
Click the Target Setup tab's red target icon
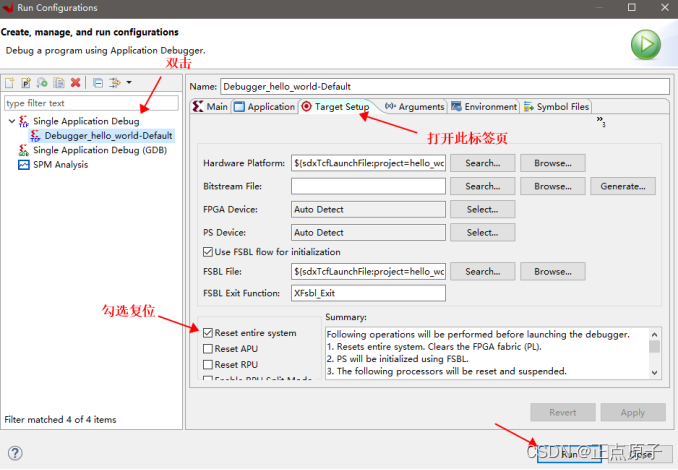tap(306, 106)
